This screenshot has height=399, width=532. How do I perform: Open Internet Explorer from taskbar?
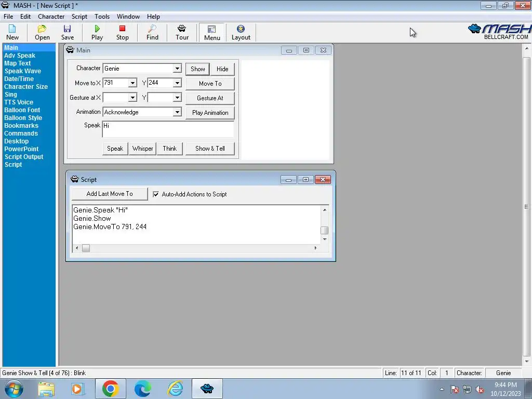pos(176,389)
